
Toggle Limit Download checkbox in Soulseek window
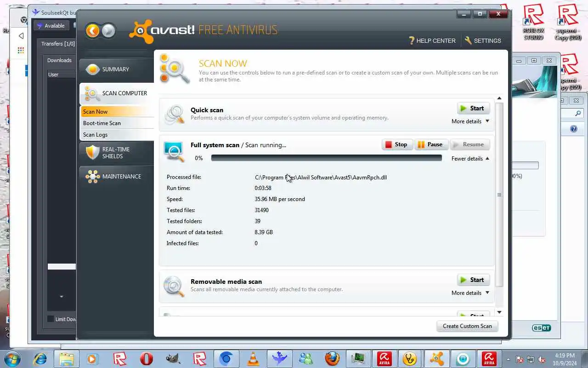(51, 319)
